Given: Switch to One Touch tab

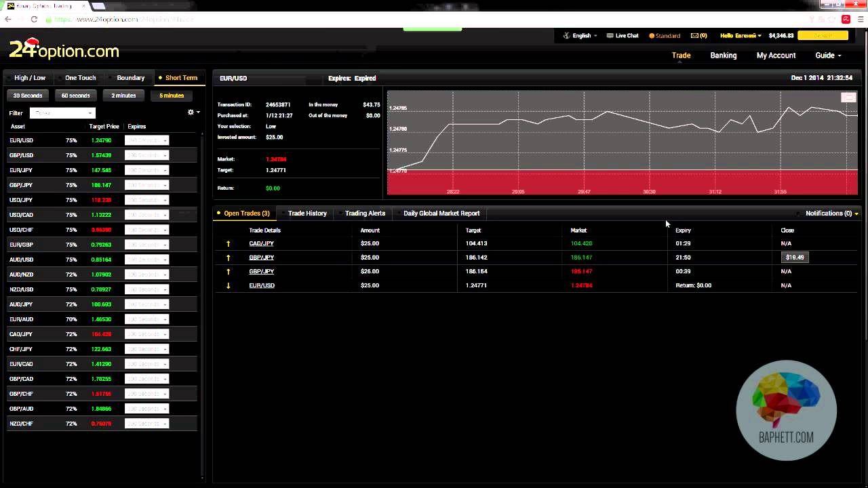Looking at the screenshot, I should [x=80, y=78].
